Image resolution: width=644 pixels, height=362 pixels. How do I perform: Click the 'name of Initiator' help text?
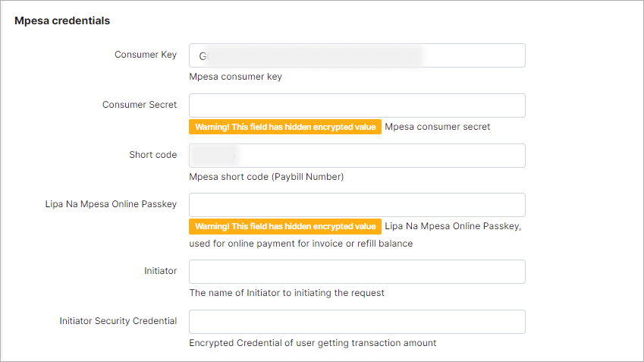tap(287, 293)
